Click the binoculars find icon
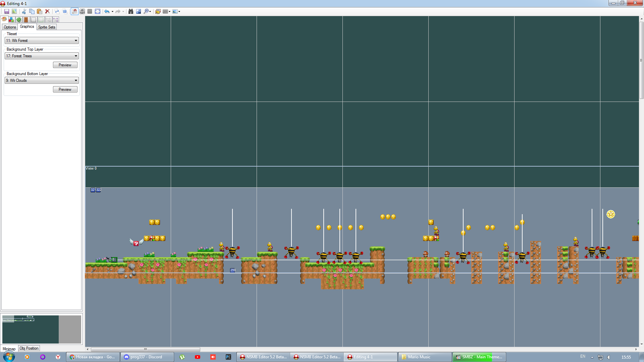Screen dimensions: 644x362 [131, 11]
